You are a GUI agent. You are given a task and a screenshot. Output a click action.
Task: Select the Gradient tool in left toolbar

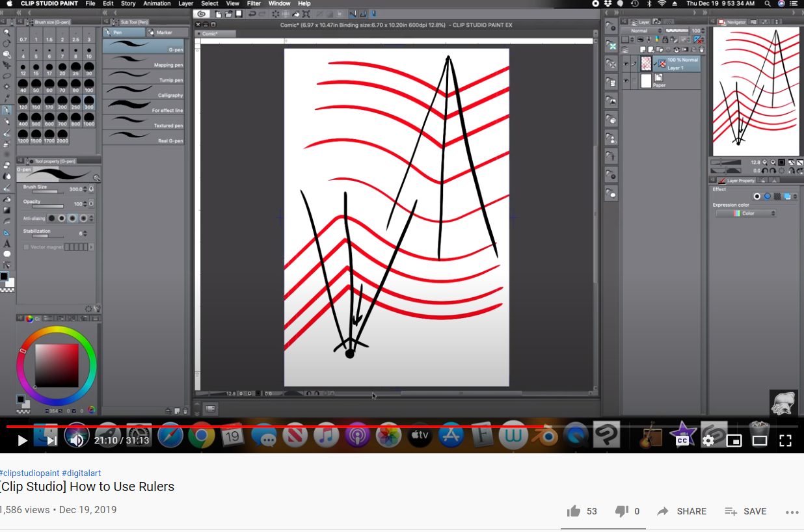[7, 210]
